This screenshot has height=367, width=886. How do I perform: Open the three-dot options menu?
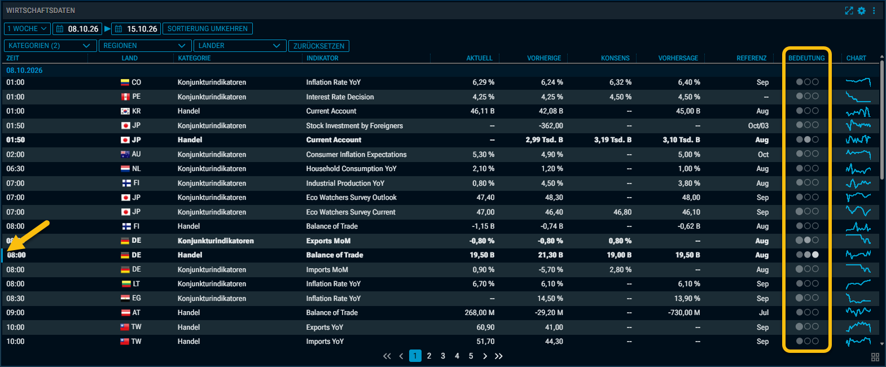point(874,10)
